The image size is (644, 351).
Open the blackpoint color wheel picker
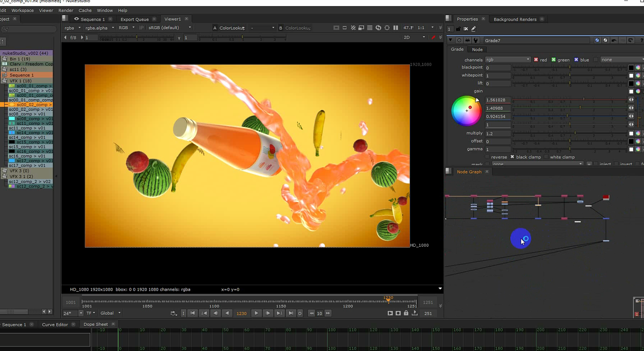click(638, 67)
